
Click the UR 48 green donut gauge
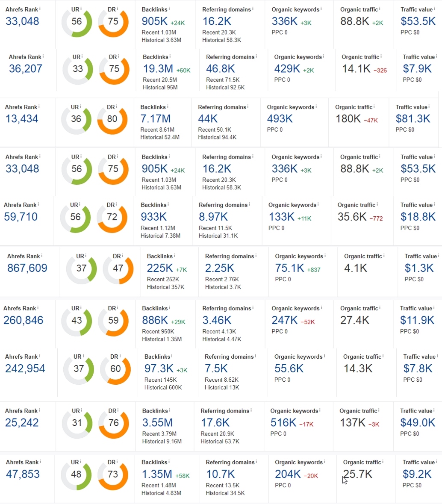click(77, 474)
